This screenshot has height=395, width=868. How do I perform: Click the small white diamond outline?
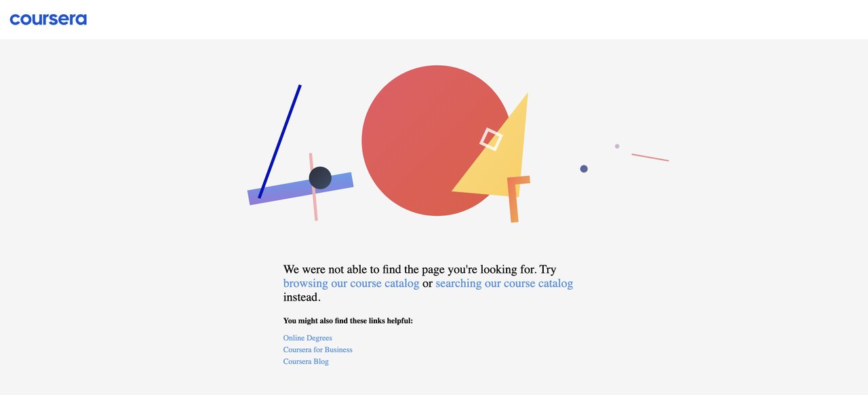pyautogui.click(x=491, y=138)
